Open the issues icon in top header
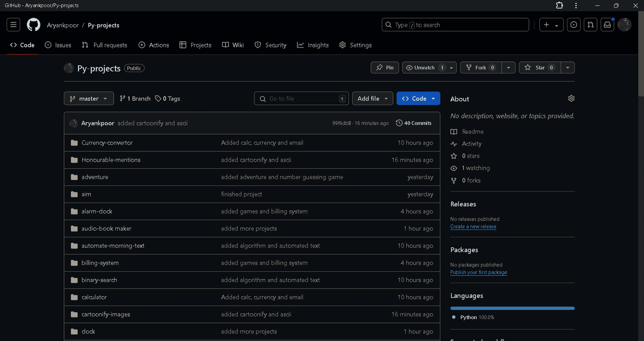This screenshot has height=341, width=644. 574,25
